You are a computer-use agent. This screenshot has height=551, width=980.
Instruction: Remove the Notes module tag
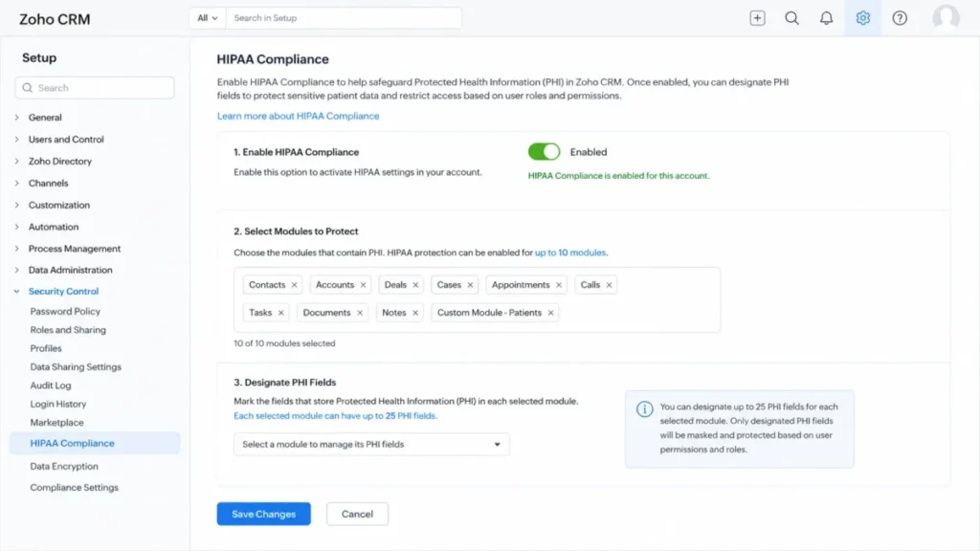415,313
